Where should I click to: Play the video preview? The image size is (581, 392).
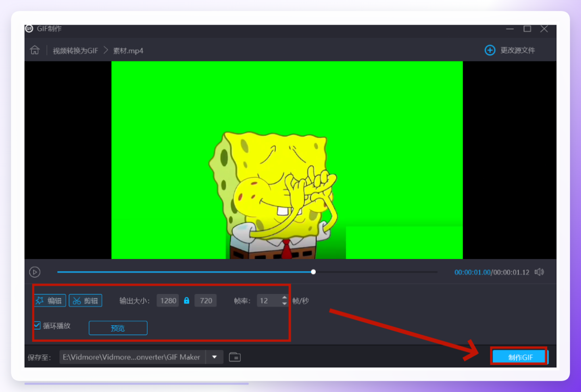tap(35, 272)
